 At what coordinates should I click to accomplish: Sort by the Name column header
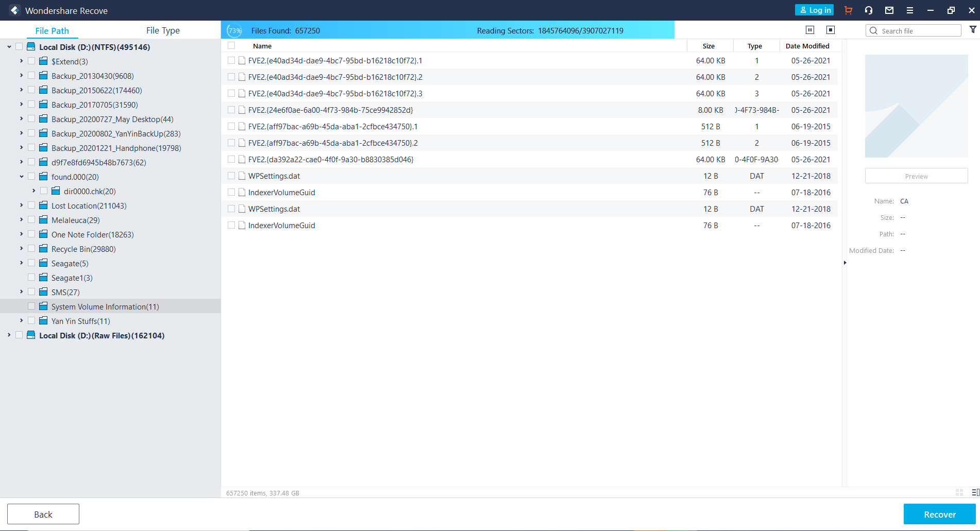tap(262, 46)
